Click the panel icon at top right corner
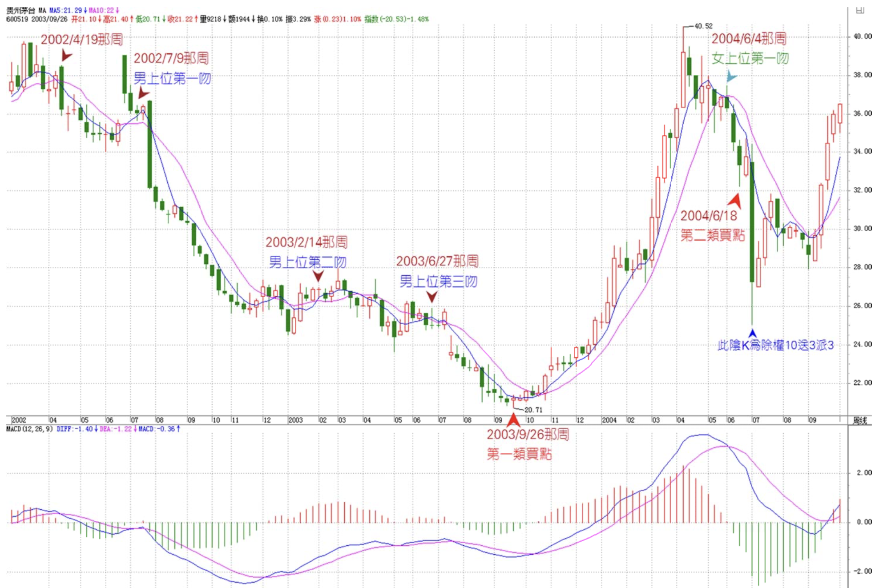Image resolution: width=879 pixels, height=588 pixels. [860, 10]
